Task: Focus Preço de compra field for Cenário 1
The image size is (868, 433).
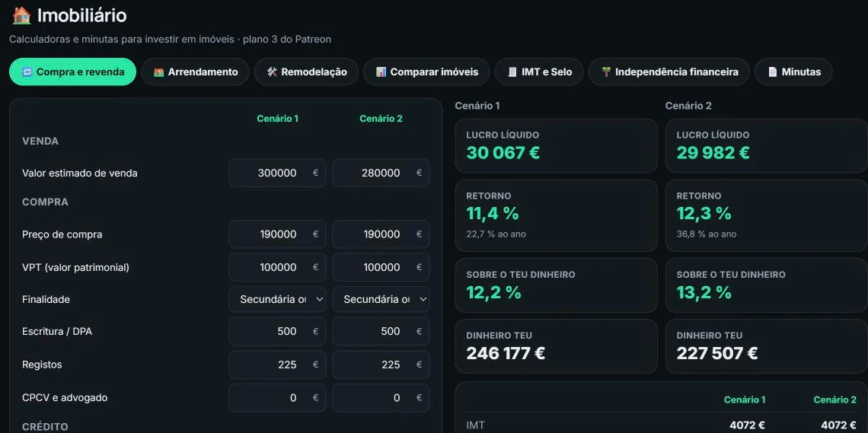Action: [x=277, y=234]
